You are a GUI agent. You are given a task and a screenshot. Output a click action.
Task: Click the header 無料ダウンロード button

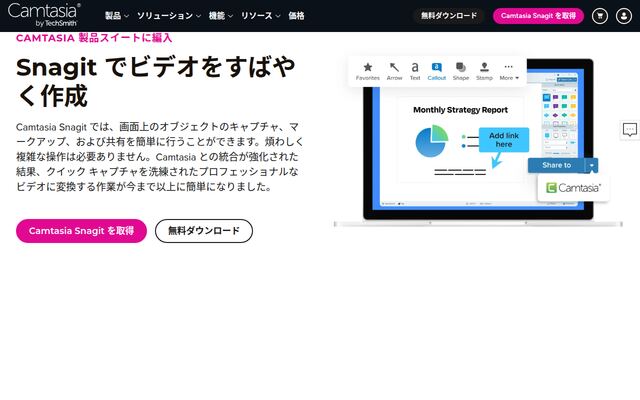click(x=449, y=16)
